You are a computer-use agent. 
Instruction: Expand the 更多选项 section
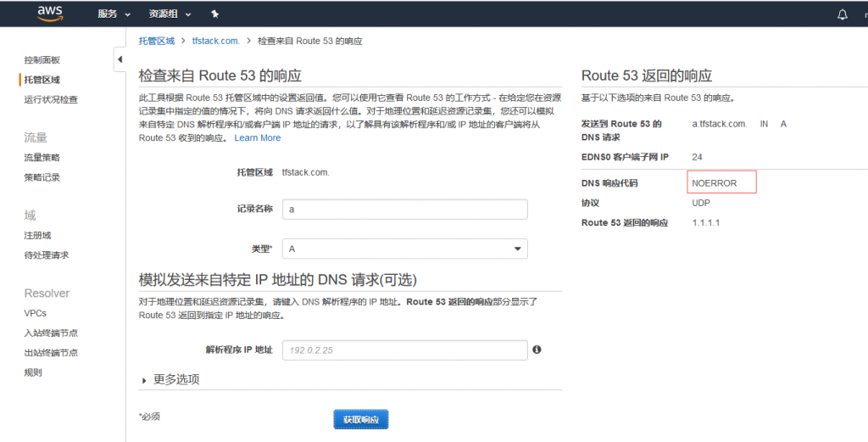point(171,379)
